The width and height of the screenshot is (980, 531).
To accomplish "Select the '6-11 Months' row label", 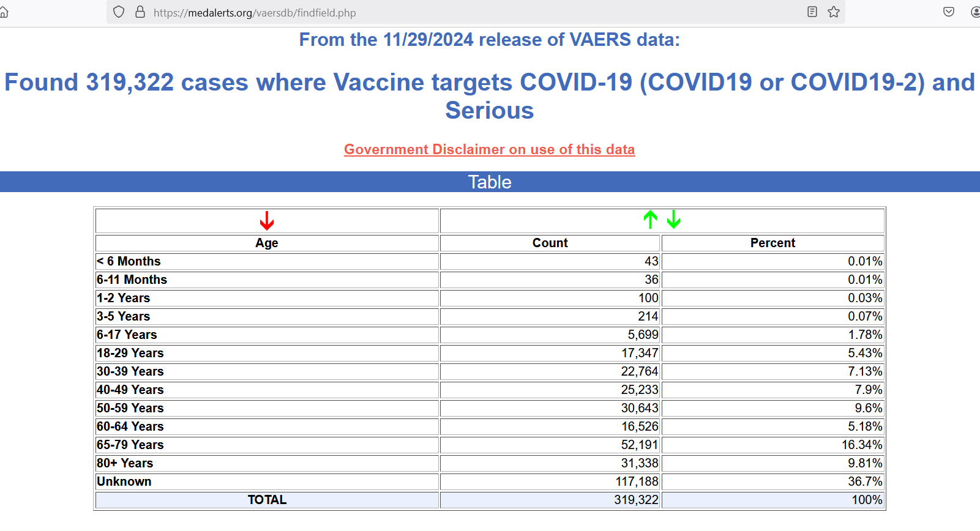I will tap(132, 280).
